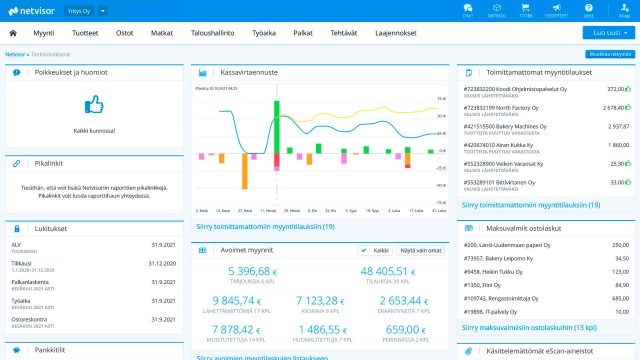Viewport: 640px width, 360px height.
Task: Open the Taloushallinto menu
Action: [212, 33]
